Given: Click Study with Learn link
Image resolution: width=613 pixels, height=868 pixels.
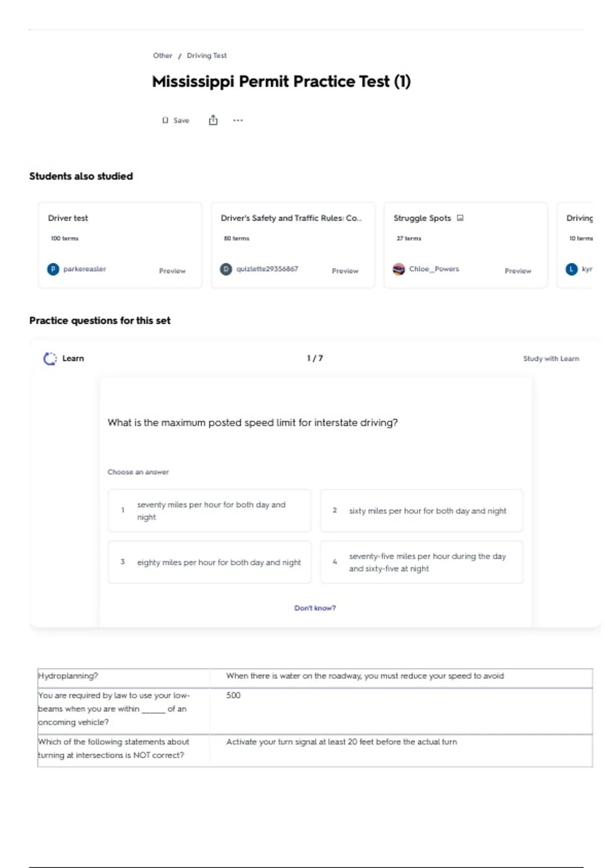Looking at the screenshot, I should click(x=551, y=359).
